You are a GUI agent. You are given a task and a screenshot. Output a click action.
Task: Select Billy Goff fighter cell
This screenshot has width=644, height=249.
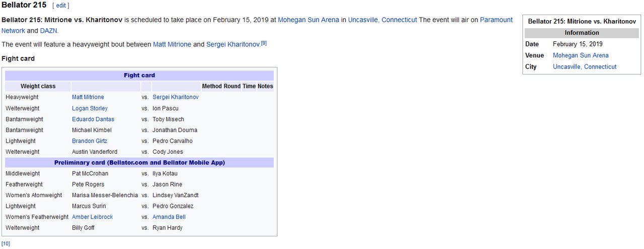(83, 228)
